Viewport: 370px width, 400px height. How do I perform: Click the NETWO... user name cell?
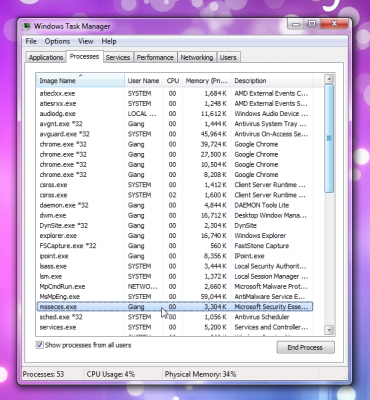143,286
